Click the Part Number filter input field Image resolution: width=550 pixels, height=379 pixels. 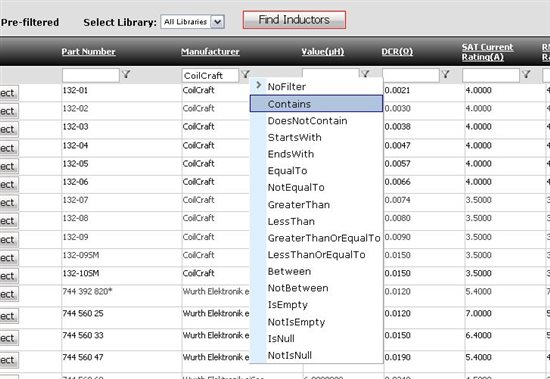coord(91,75)
